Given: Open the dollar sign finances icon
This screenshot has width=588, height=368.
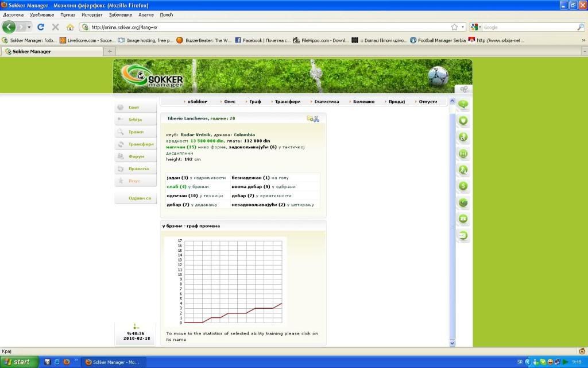Looking at the screenshot, I should coord(463,186).
